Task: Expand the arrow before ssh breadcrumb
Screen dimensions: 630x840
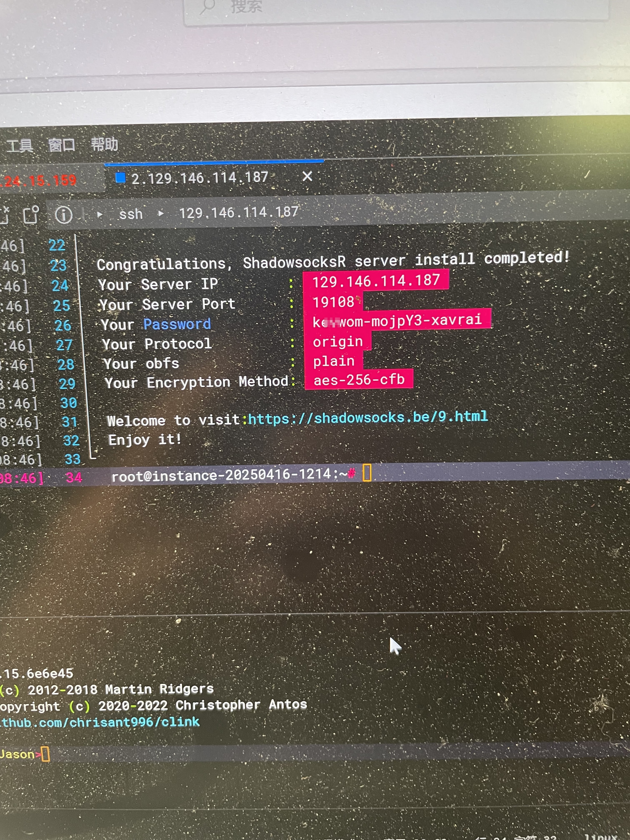Action: pos(100,215)
